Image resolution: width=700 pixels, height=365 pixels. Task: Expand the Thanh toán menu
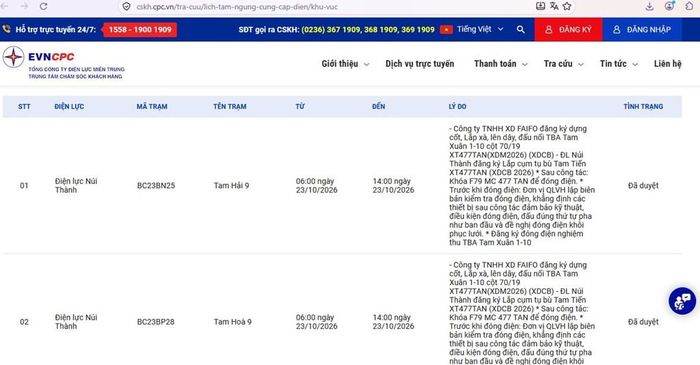tap(501, 64)
